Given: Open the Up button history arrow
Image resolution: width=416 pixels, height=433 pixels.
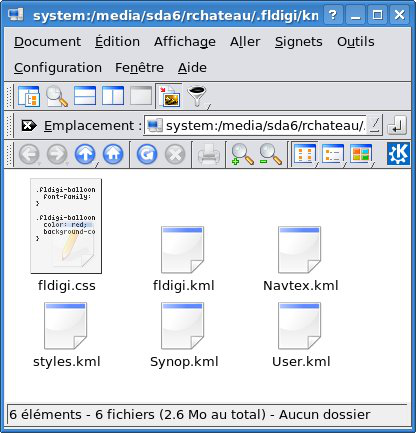Looking at the screenshot, I should coord(97,164).
